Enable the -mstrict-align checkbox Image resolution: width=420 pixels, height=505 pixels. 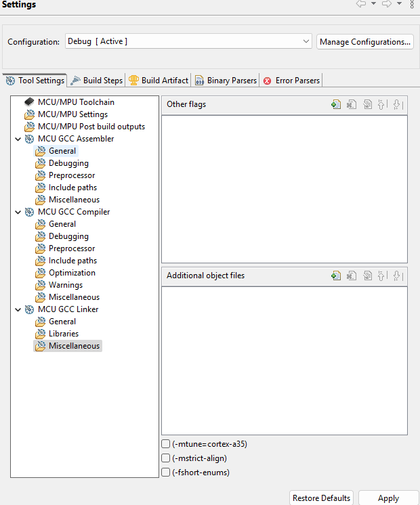pyautogui.click(x=166, y=458)
